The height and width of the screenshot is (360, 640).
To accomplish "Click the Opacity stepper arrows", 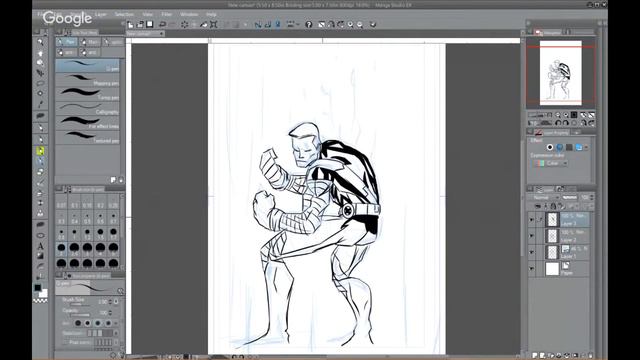I will coord(110,313).
